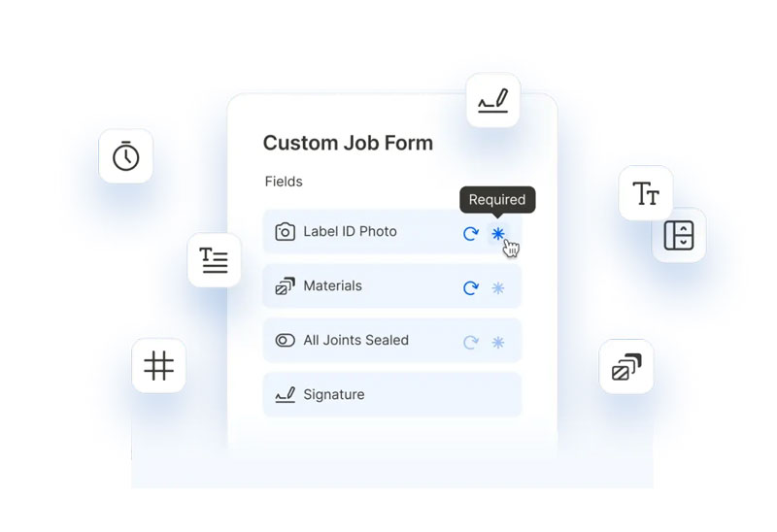Open the dropdown selector layout icon tile
The image size is (777, 532).
(x=679, y=235)
